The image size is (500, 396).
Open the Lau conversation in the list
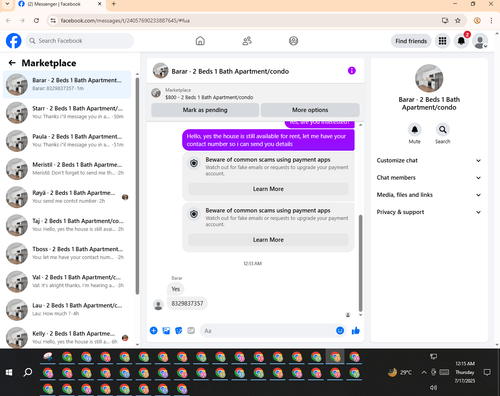(x=67, y=309)
